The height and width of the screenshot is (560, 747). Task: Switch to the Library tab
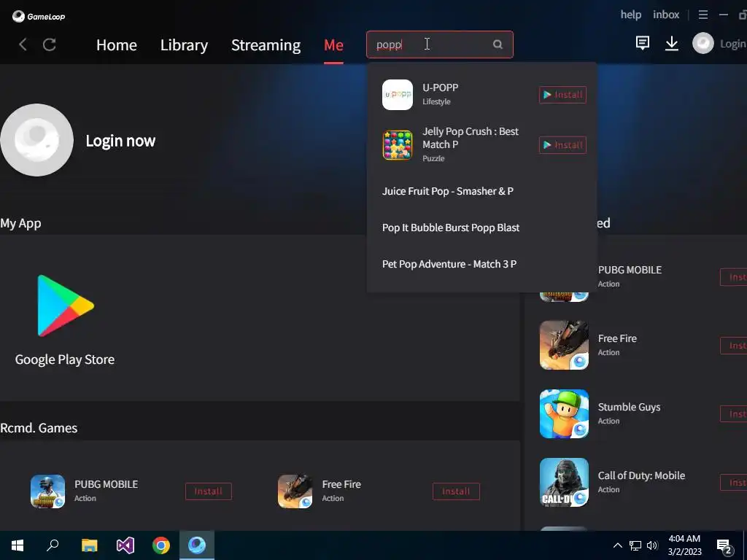point(184,44)
